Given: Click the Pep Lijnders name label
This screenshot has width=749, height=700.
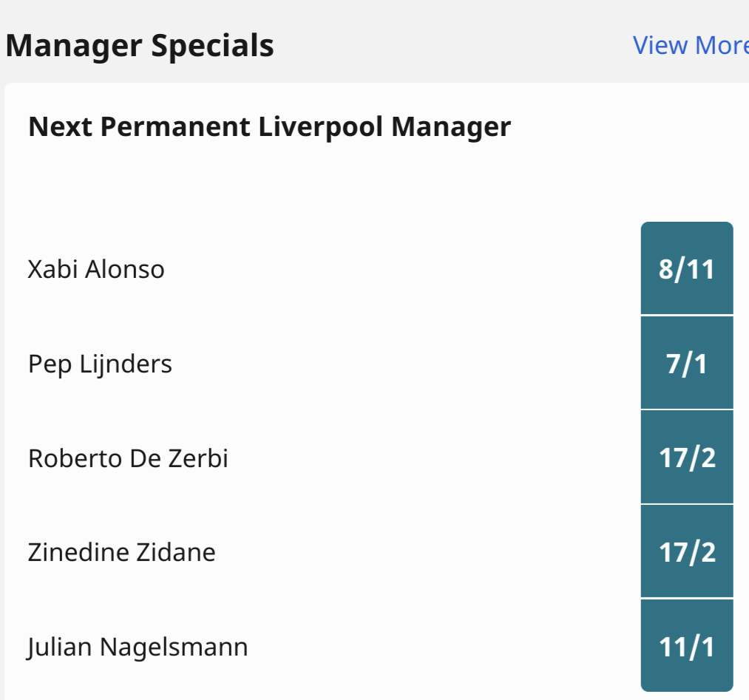Looking at the screenshot, I should 100,364.
